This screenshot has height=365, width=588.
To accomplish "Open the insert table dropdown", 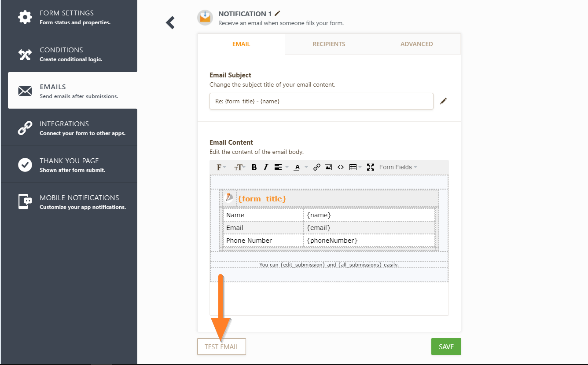I will point(355,167).
